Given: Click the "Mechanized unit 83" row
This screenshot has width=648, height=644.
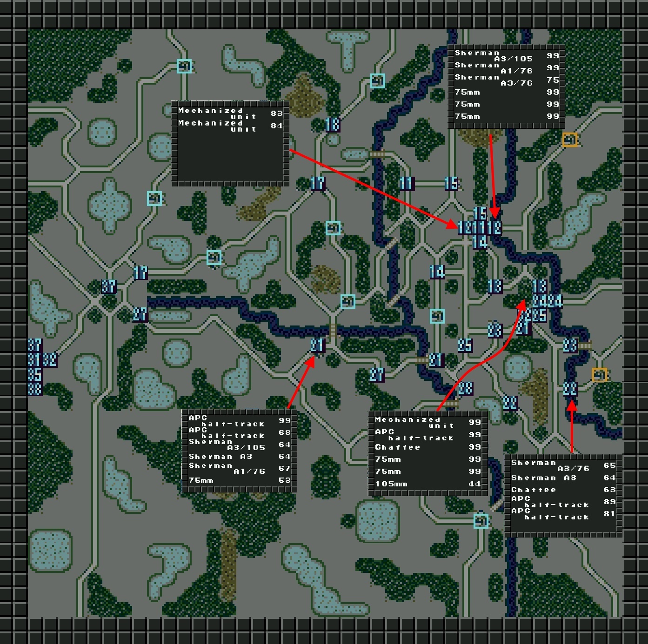Looking at the screenshot, I should click(230, 113).
